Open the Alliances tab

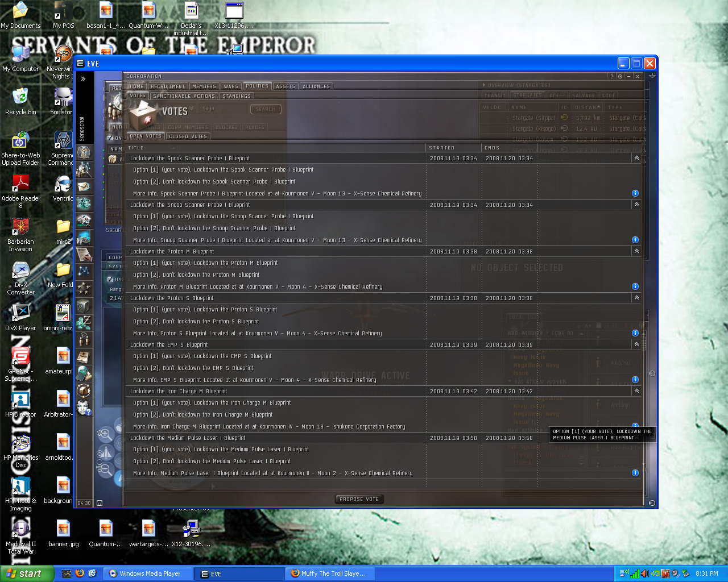[316, 86]
